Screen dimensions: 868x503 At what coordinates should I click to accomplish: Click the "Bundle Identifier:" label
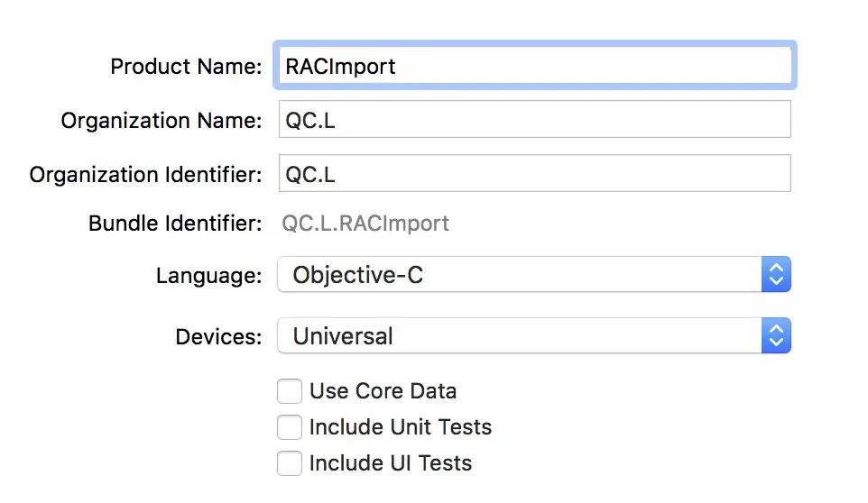tap(175, 224)
